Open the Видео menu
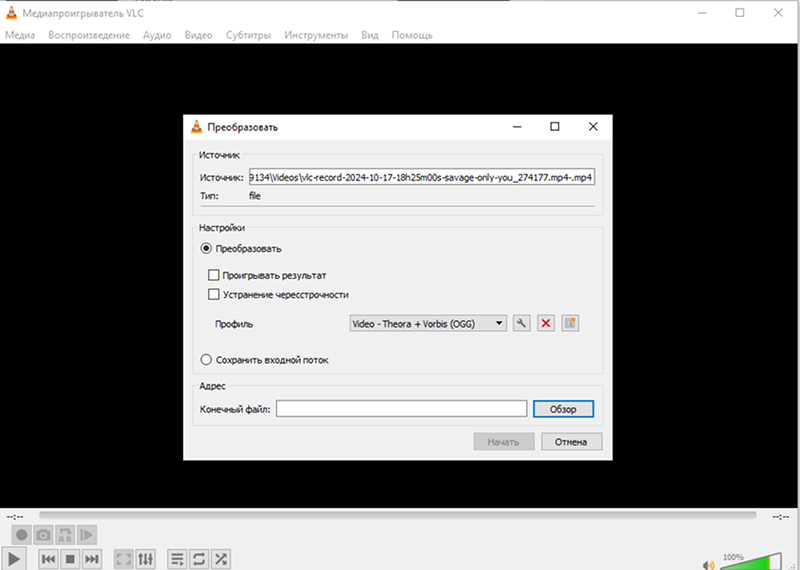 [x=198, y=35]
